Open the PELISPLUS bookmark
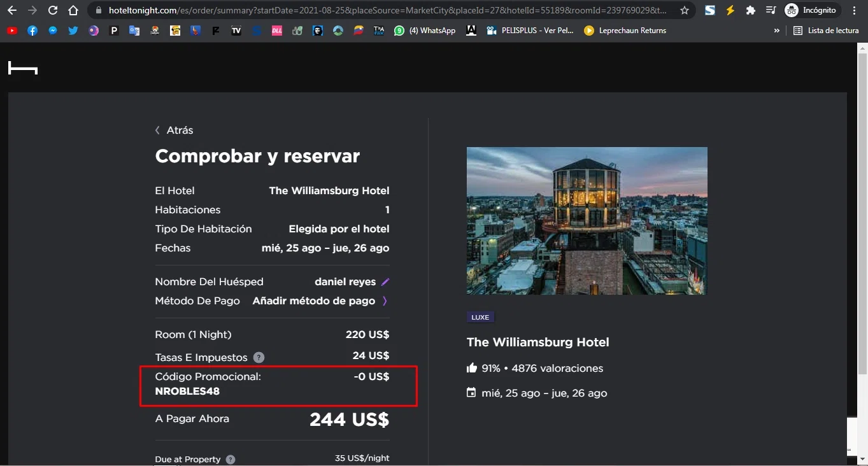The height and width of the screenshot is (466, 868). 530,31
